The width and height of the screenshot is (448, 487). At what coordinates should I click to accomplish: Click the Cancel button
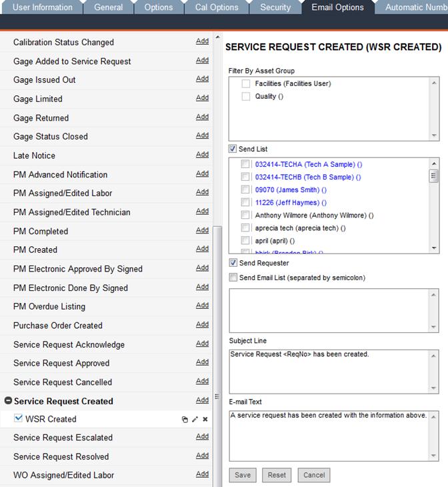tap(314, 475)
